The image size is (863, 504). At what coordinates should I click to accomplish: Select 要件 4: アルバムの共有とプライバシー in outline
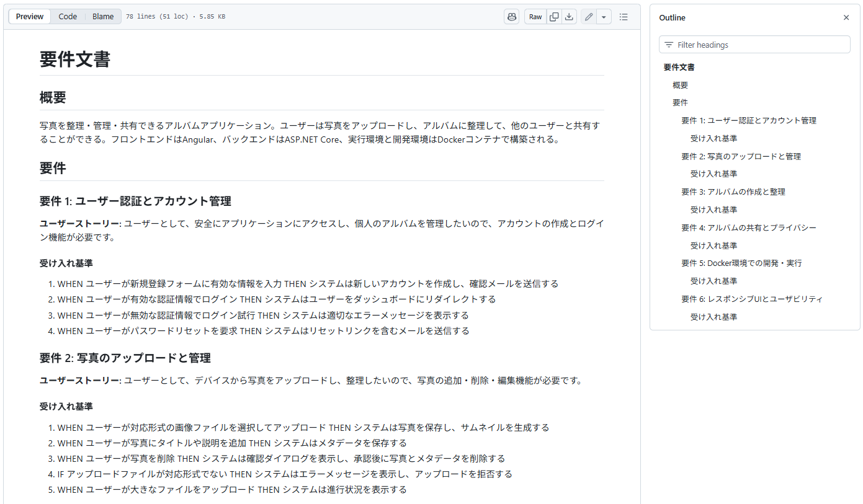[749, 228]
